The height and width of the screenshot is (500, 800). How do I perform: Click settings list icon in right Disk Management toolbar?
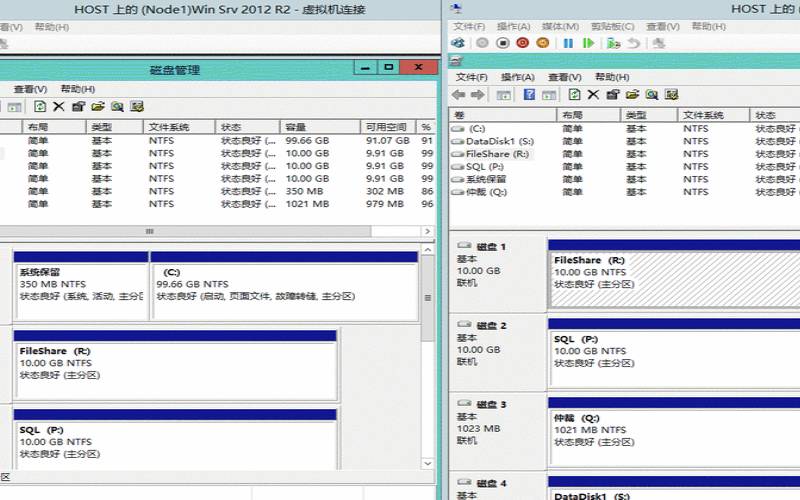point(671,94)
